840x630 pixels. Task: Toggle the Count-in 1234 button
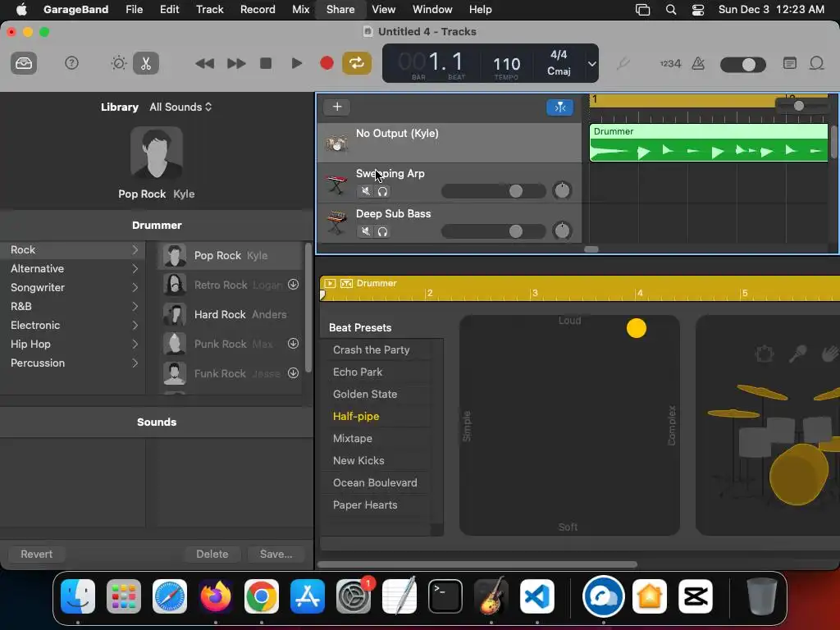coord(670,64)
